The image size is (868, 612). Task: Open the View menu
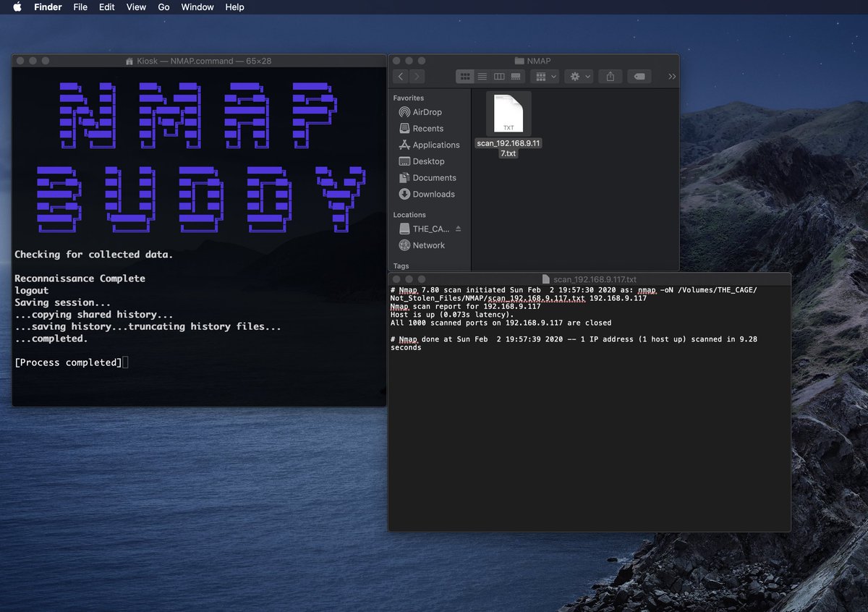coord(136,7)
